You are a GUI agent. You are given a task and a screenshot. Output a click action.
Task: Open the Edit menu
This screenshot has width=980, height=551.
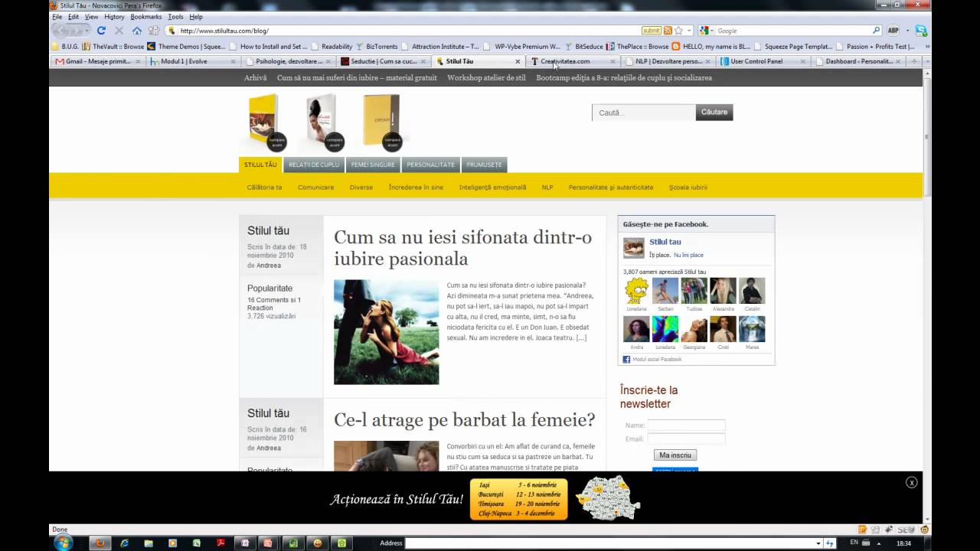(73, 16)
